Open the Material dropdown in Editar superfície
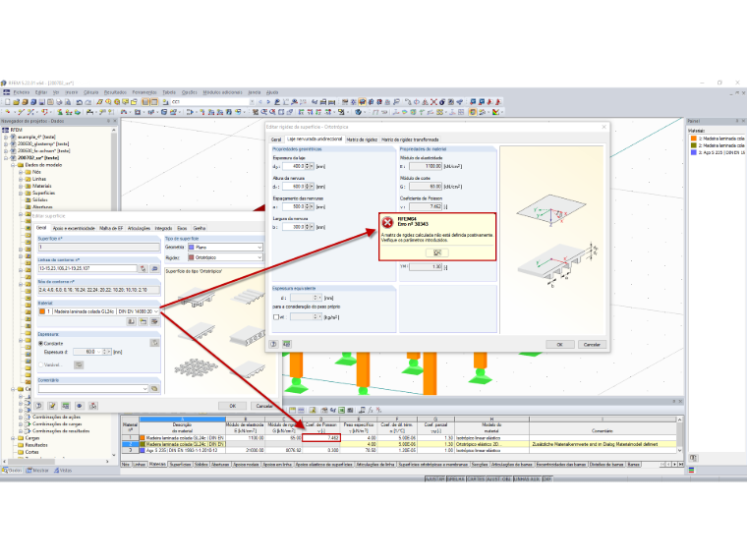The height and width of the screenshot is (560, 747). pyautogui.click(x=155, y=311)
